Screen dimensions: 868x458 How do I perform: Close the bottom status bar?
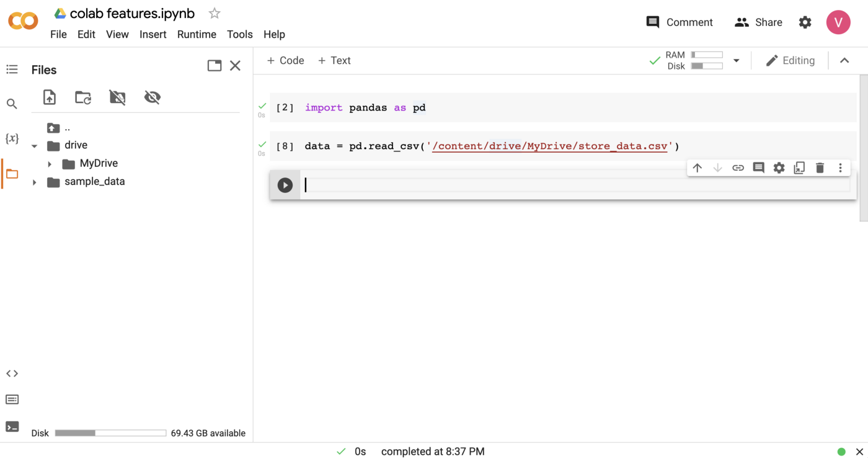(859, 452)
